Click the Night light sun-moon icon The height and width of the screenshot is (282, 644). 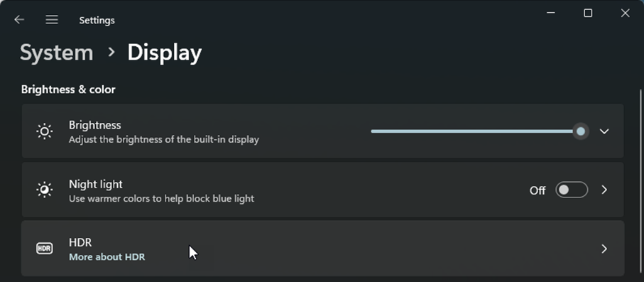[44, 190]
